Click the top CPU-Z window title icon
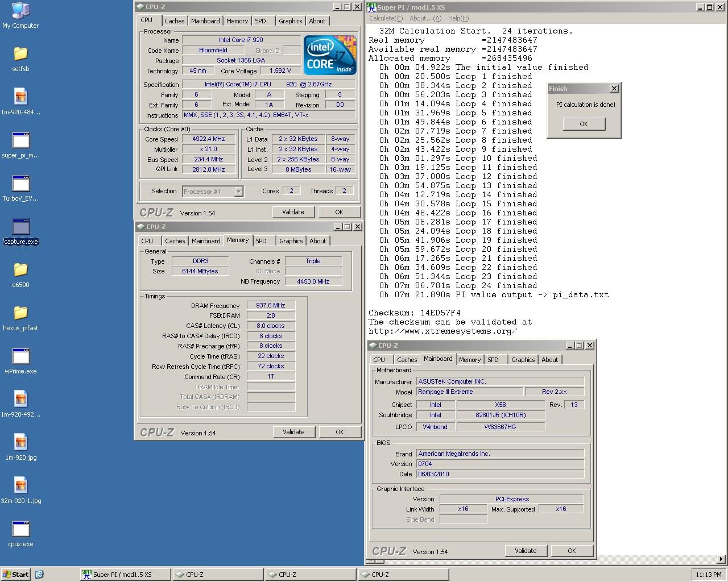This screenshot has width=728, height=582. pos(140,7)
